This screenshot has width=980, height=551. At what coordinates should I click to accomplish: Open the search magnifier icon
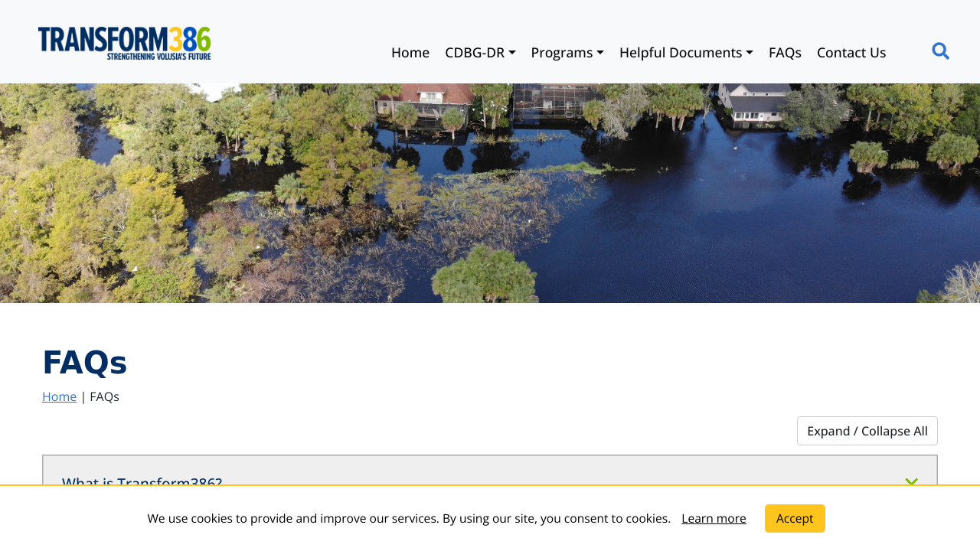(940, 51)
